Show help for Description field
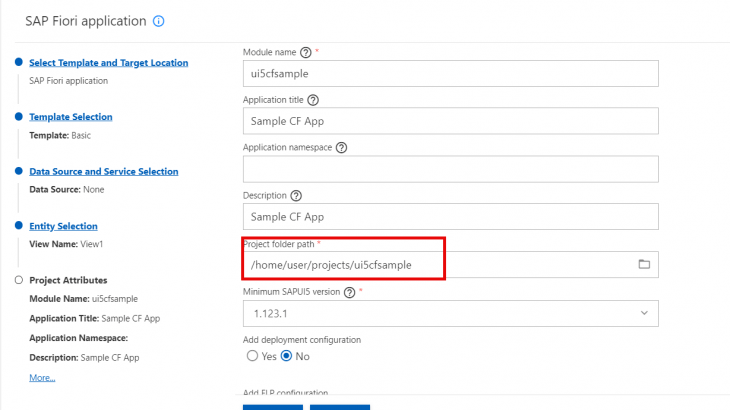 [x=296, y=196]
